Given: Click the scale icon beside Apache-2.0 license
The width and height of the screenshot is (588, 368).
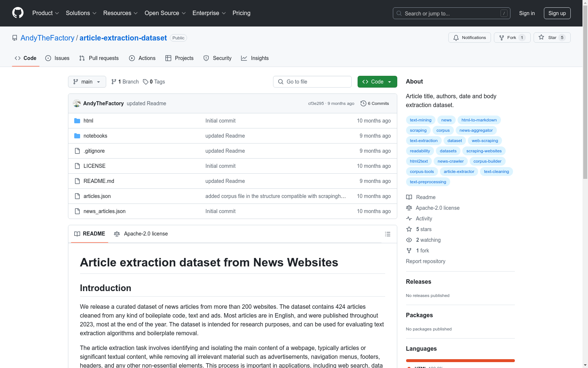Looking at the screenshot, I should pos(409,208).
